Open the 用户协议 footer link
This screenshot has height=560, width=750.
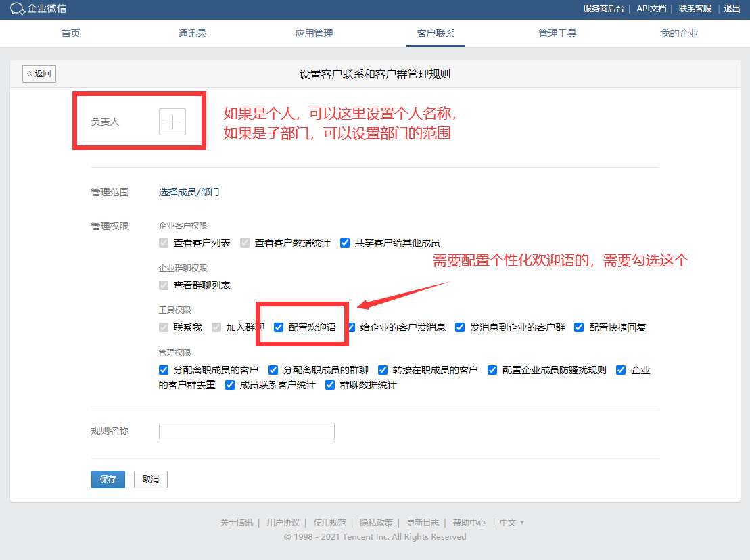click(283, 523)
